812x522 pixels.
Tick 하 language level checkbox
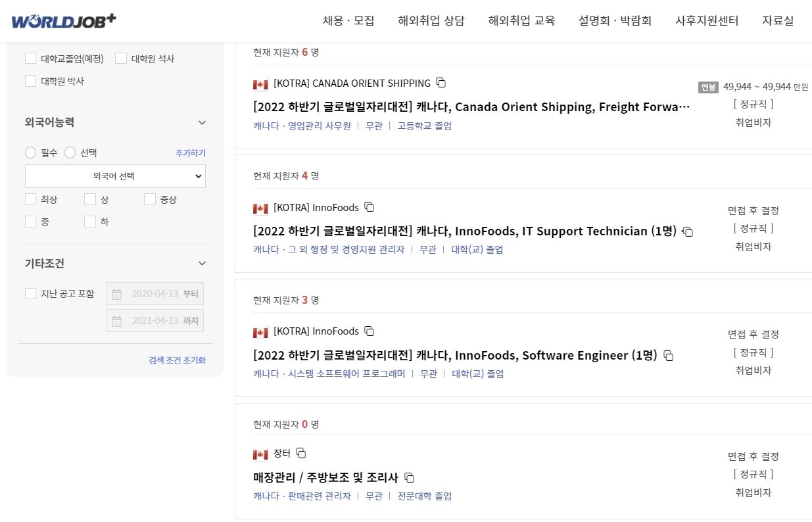[90, 222]
